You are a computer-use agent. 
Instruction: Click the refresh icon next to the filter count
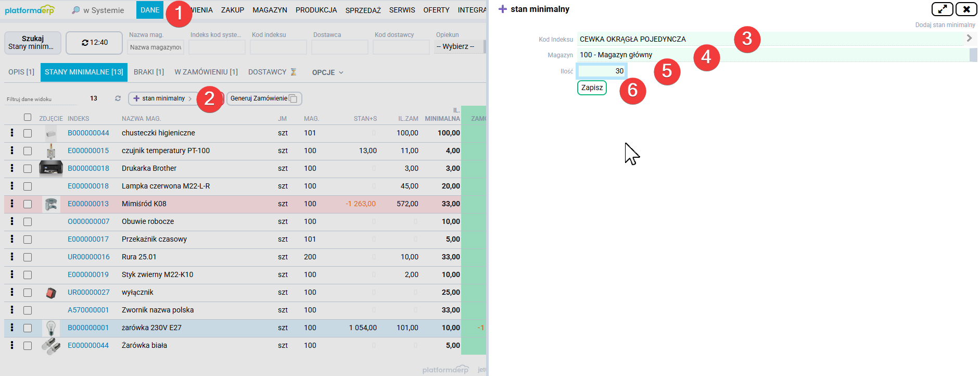pos(118,98)
